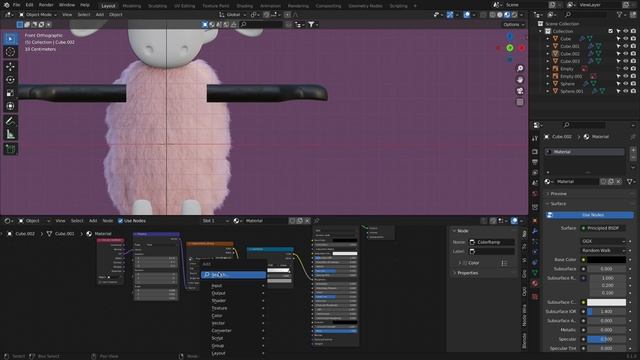This screenshot has height=360, width=640.
Task: Toggle X-ray in viewport header
Action: (483, 15)
